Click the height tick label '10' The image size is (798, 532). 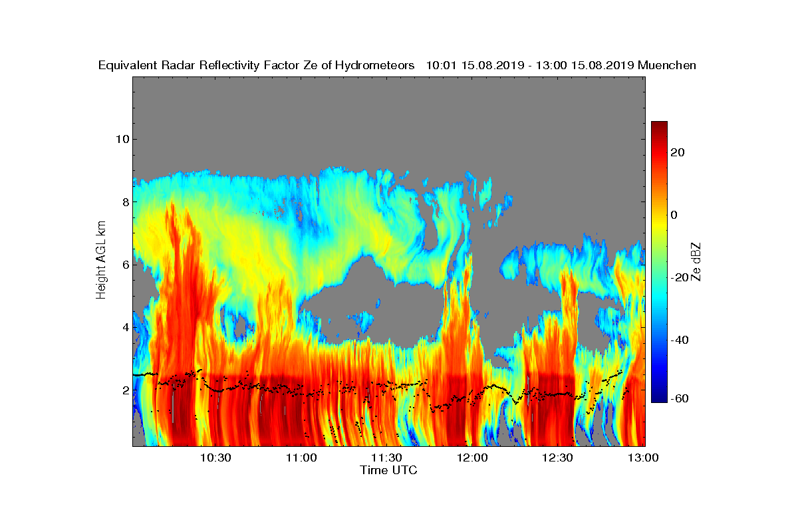point(121,139)
